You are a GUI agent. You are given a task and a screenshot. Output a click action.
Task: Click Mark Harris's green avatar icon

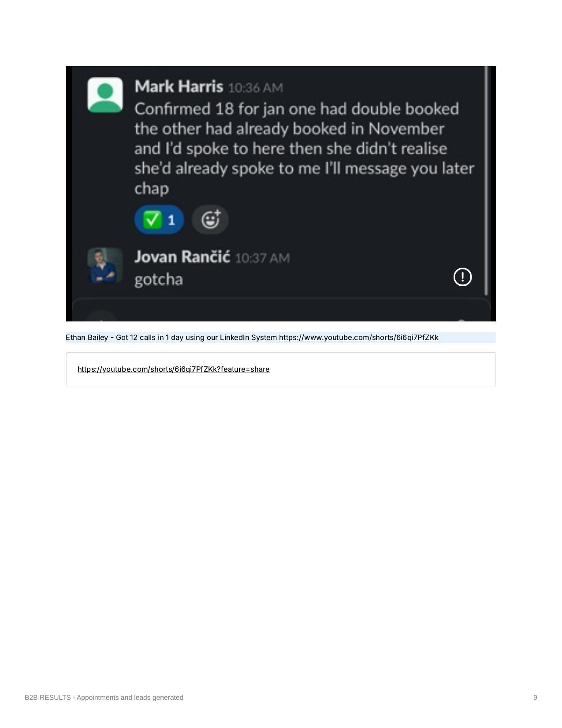(105, 95)
